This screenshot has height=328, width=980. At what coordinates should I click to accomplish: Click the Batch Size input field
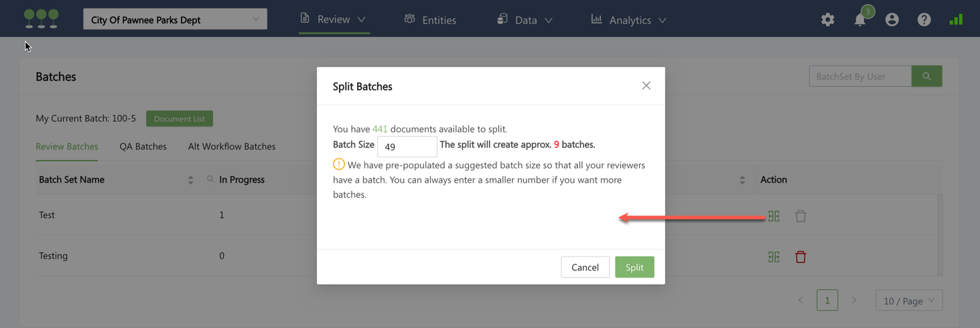point(407,146)
